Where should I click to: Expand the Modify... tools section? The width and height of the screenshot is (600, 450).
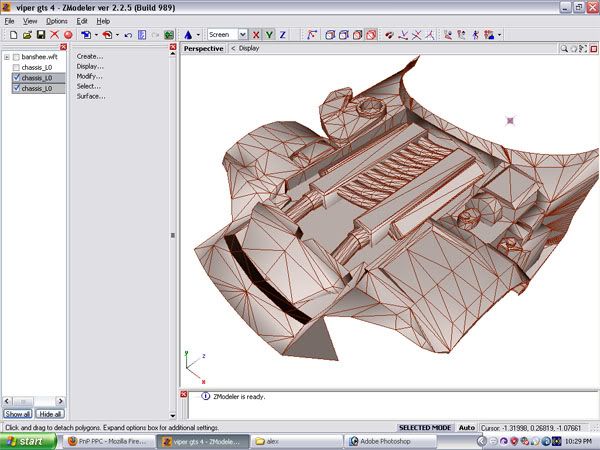pos(90,76)
